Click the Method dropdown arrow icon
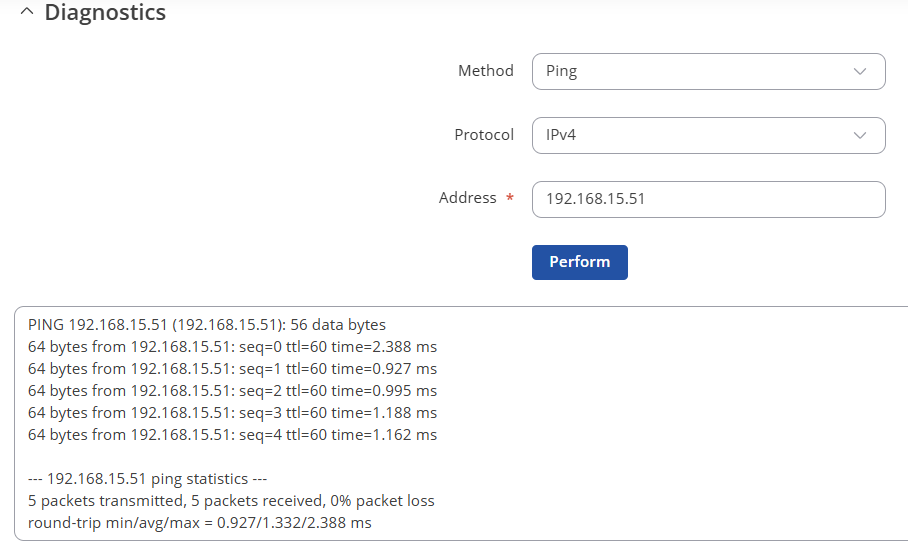Image resolution: width=908 pixels, height=548 pixels. pos(859,71)
